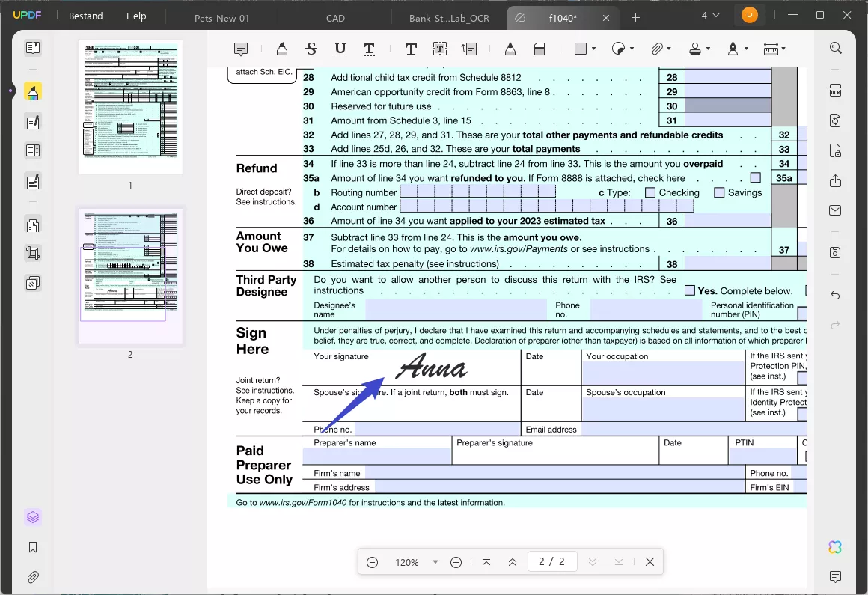Image resolution: width=868 pixels, height=595 pixels.
Task: Open the Edit PDF sidebar icon
Action: pyautogui.click(x=33, y=122)
